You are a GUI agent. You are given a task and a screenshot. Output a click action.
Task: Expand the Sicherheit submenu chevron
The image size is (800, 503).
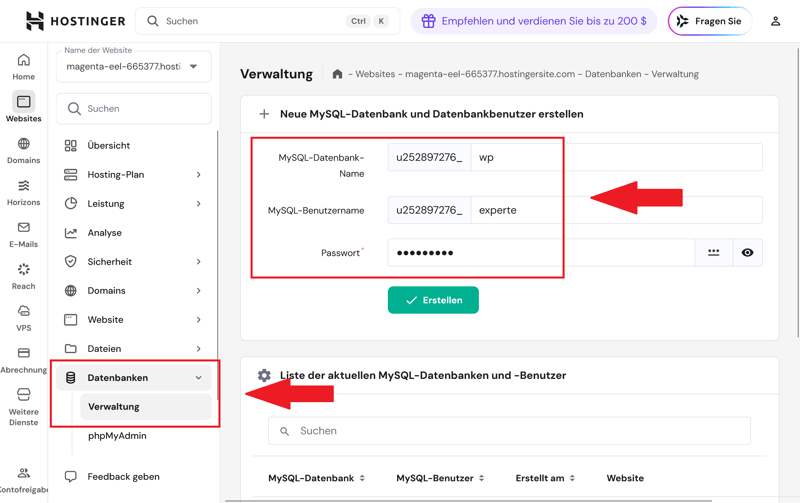click(x=198, y=262)
